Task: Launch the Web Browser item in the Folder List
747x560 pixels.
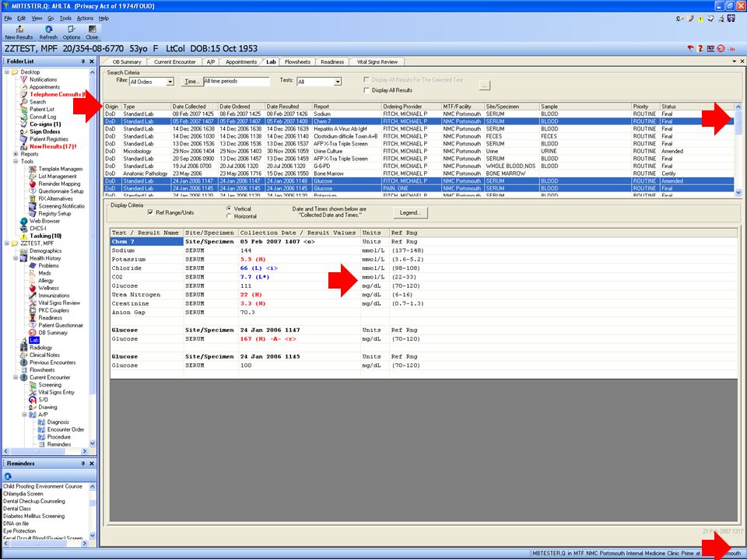Action: click(45, 221)
